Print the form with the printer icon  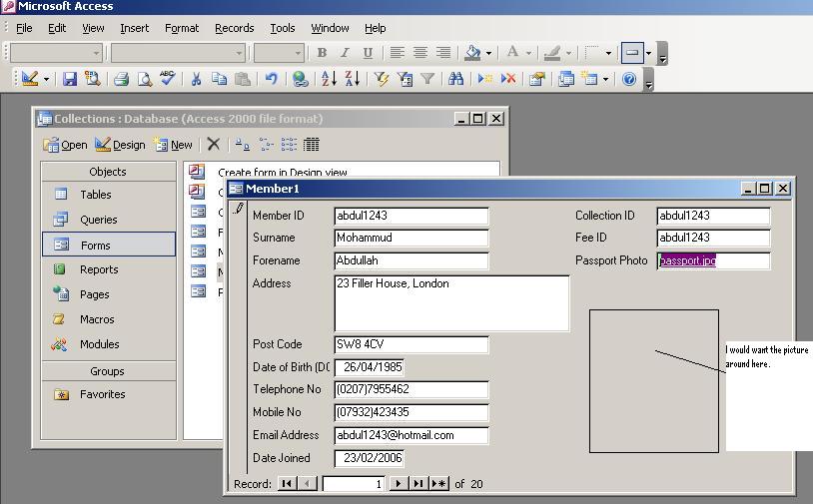click(121, 79)
